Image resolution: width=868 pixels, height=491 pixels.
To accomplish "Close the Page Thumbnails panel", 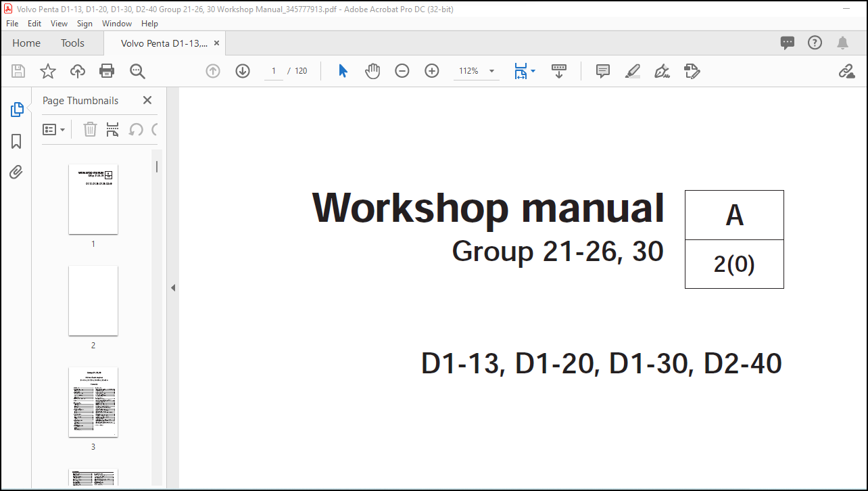I will (147, 100).
